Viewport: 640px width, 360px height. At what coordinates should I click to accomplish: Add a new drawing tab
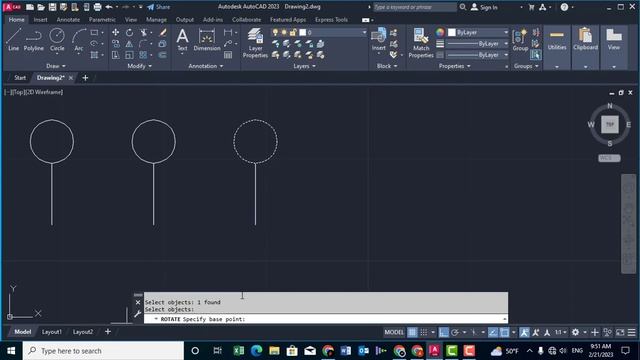(x=85, y=78)
